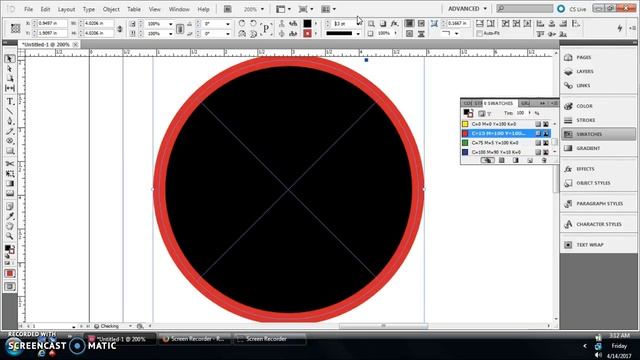Select the Zoom tool magnifier
Image resolution: width=640 pixels, height=360 pixels.
pyautogui.click(x=10, y=236)
